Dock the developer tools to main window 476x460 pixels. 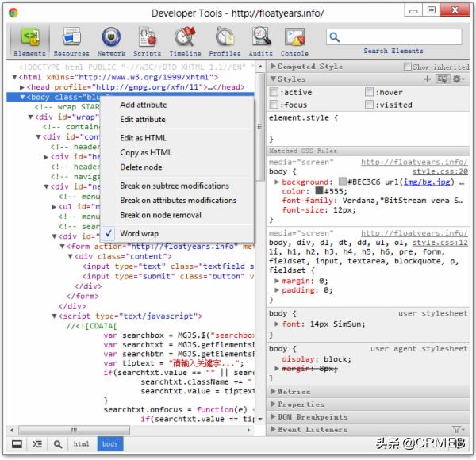coord(17,444)
